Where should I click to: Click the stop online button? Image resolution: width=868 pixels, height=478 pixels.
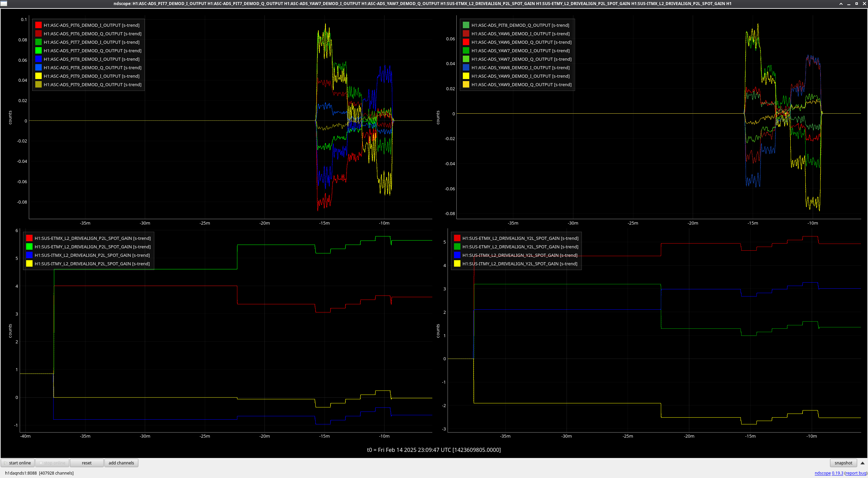(52, 463)
